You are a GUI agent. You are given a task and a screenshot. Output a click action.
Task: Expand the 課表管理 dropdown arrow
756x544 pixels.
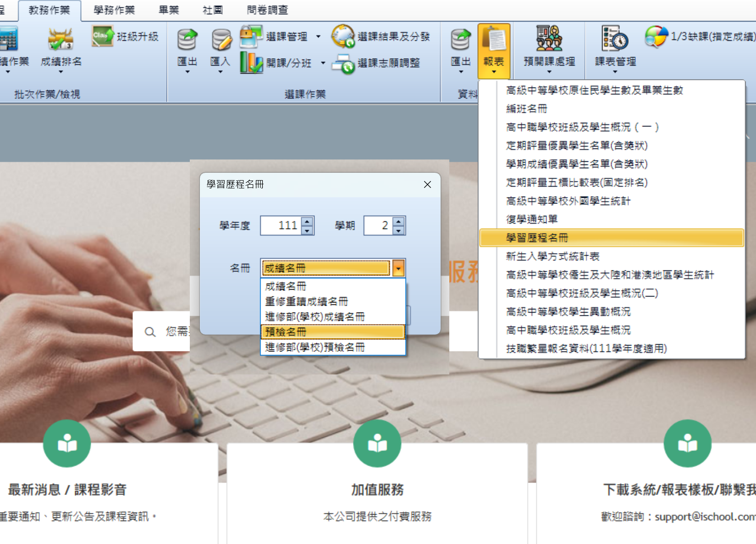615,72
